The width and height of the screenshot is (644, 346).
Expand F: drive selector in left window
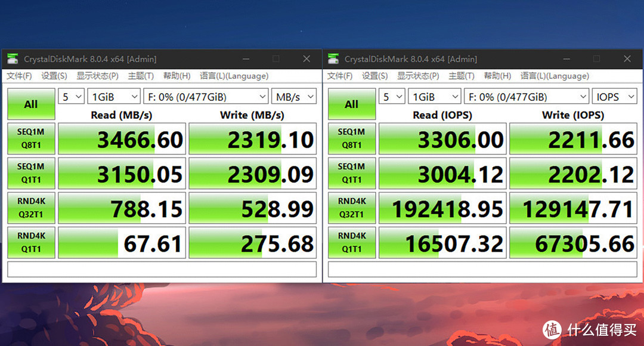[206, 97]
